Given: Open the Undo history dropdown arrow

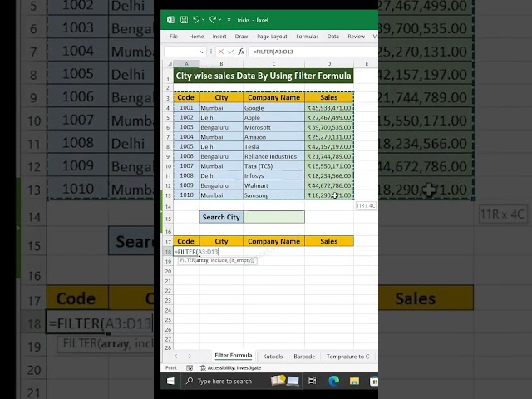Looking at the screenshot, I should tap(203, 20).
